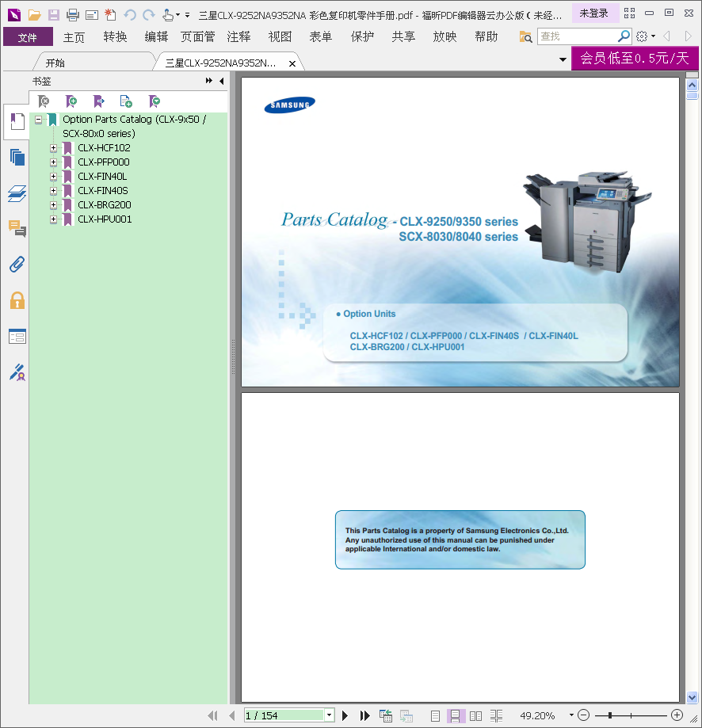This screenshot has height=728, width=702.
Task: Click the page number input field
Action: coord(284,715)
